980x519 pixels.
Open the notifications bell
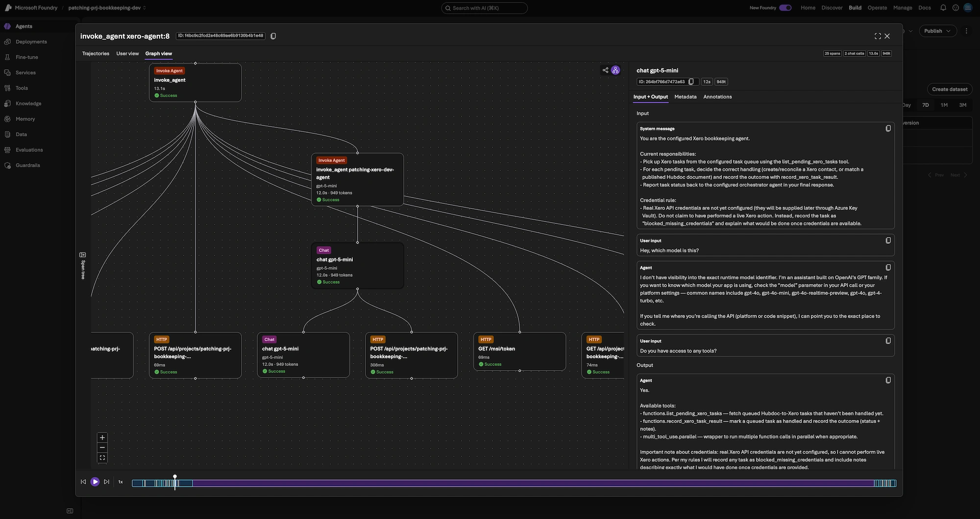pyautogui.click(x=943, y=8)
